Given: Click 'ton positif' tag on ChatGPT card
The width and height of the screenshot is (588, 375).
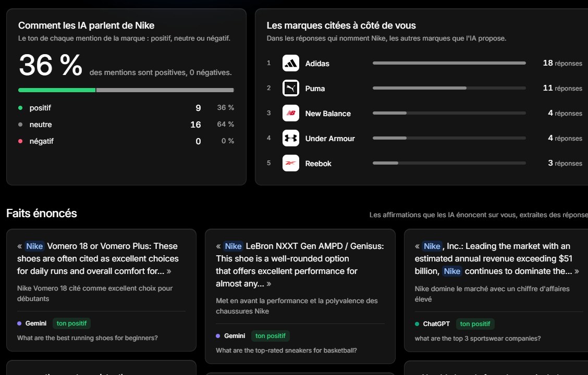Looking at the screenshot, I should pyautogui.click(x=475, y=324).
